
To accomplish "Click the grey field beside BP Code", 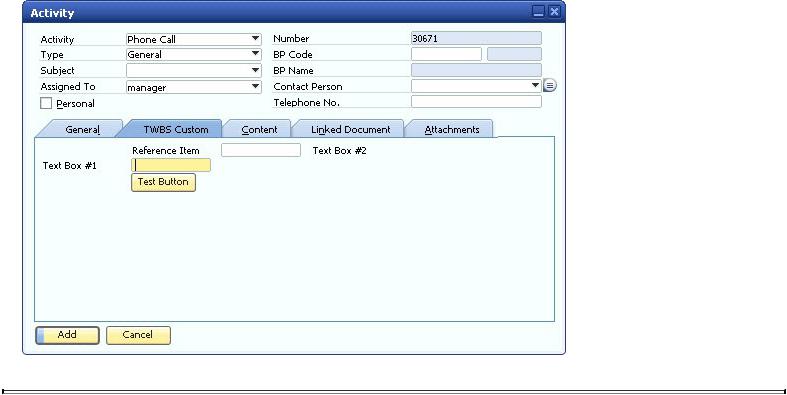I will tap(514, 54).
